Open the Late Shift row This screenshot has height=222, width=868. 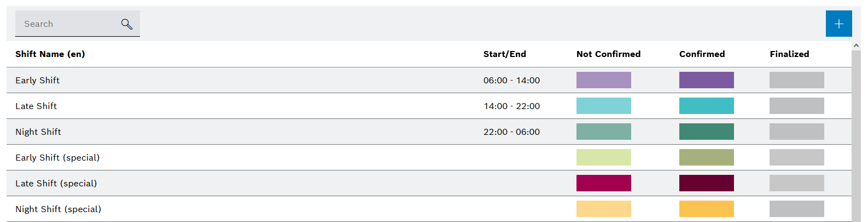click(36, 106)
